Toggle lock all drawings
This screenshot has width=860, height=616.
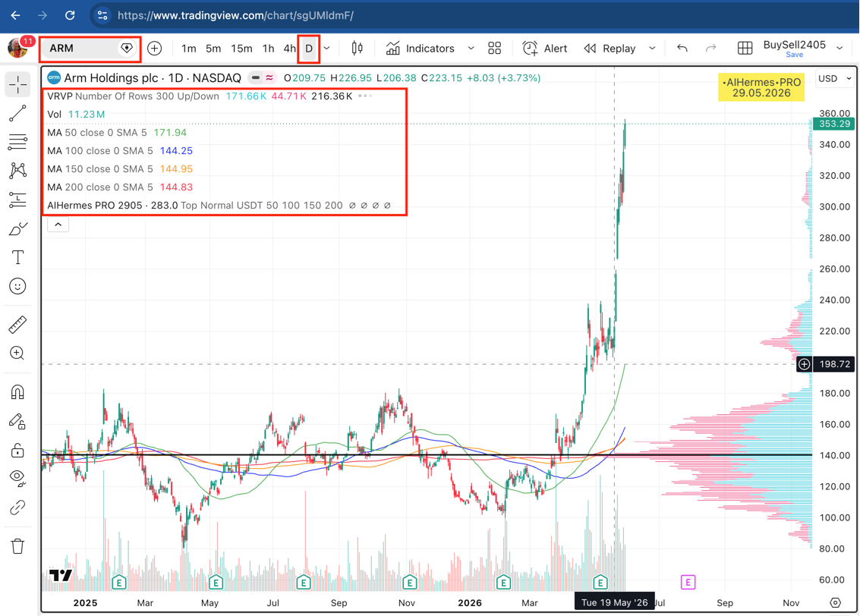tap(17, 450)
